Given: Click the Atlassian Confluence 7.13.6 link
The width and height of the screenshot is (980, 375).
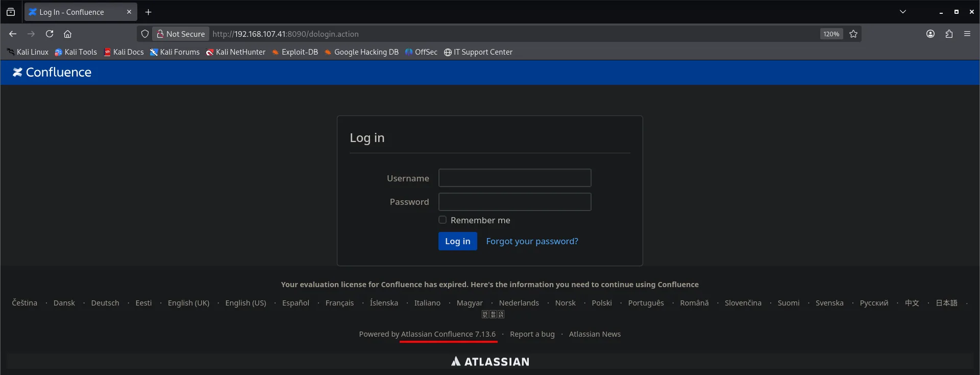Looking at the screenshot, I should tap(448, 334).
